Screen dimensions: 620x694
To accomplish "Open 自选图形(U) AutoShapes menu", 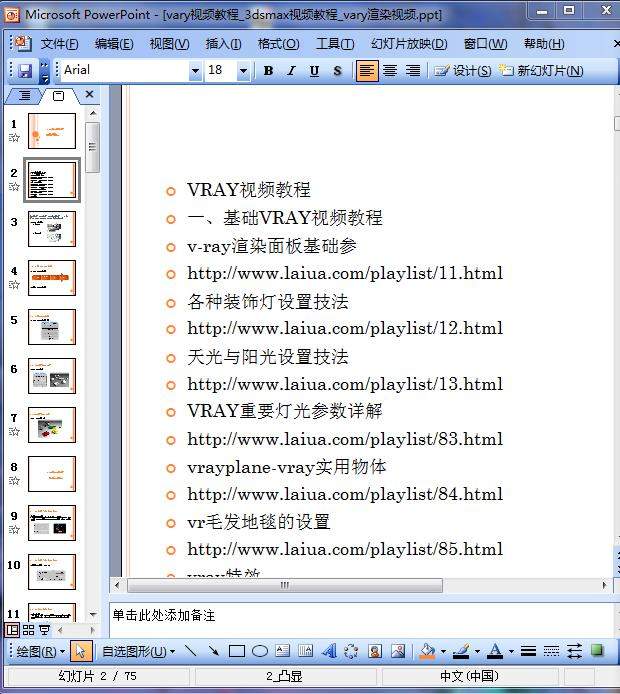I will pyautogui.click(x=139, y=652).
